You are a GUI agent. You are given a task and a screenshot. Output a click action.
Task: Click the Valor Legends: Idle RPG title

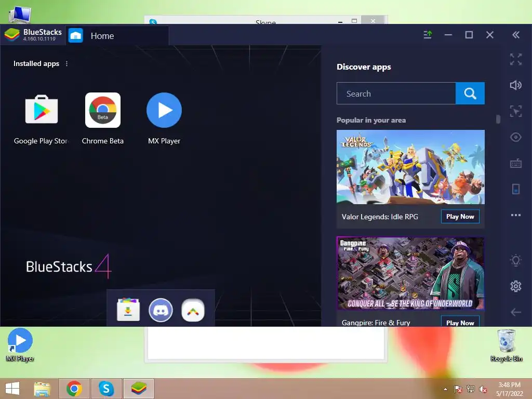[380, 217]
